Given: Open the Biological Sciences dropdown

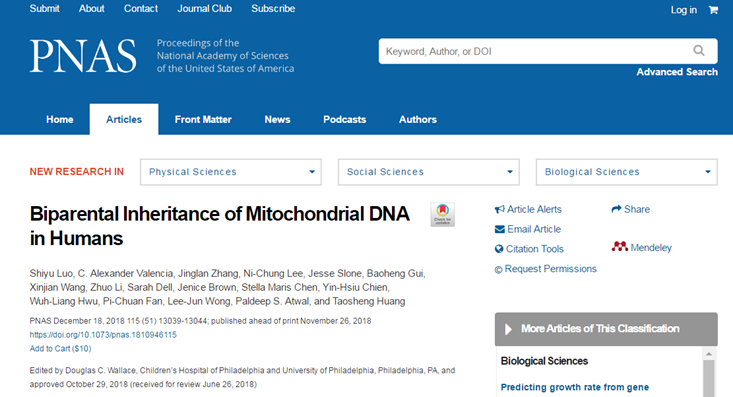Looking at the screenshot, I should (626, 172).
